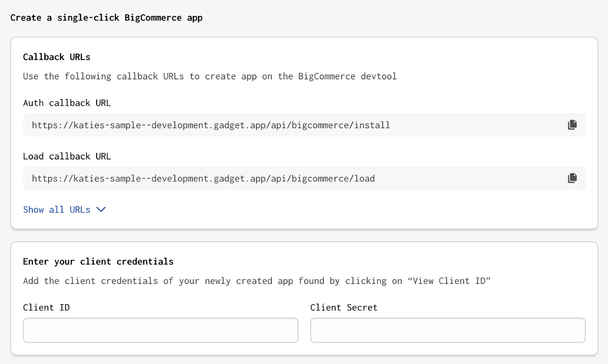
Task: Expand Show all URLs
Action: click(64, 210)
